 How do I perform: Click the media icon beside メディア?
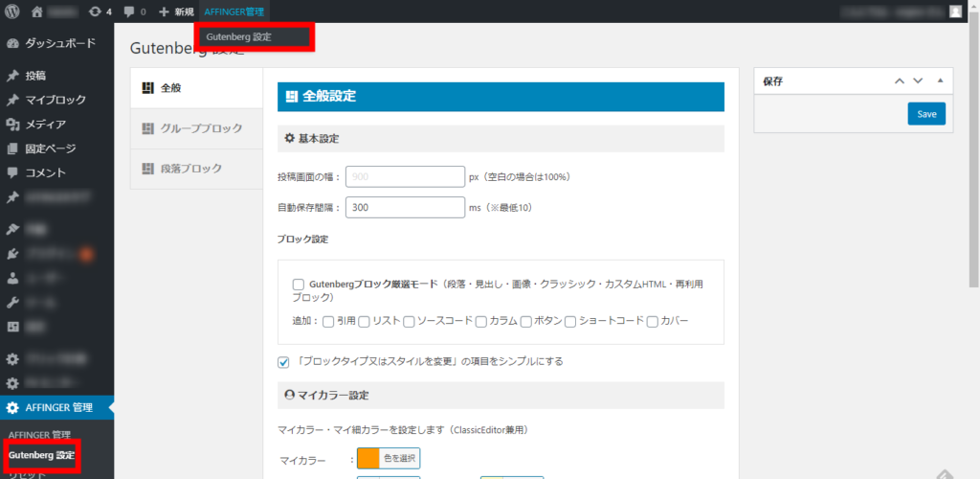[12, 125]
